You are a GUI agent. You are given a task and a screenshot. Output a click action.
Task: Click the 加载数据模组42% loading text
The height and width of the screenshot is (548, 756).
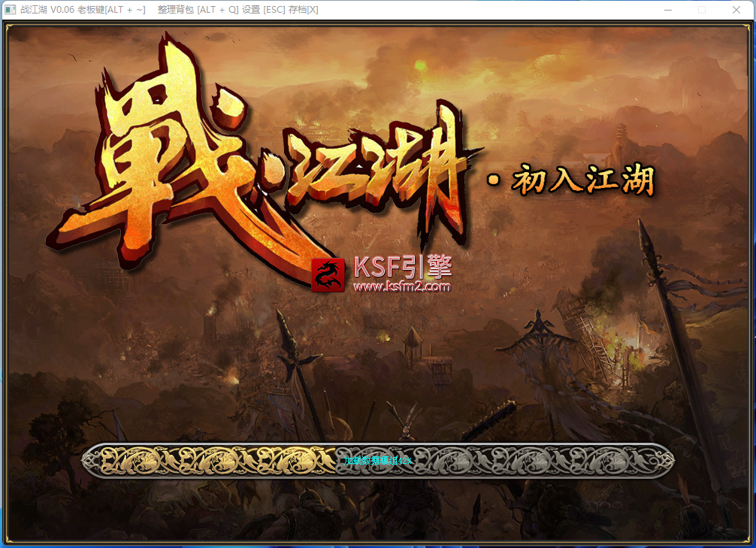click(378, 461)
